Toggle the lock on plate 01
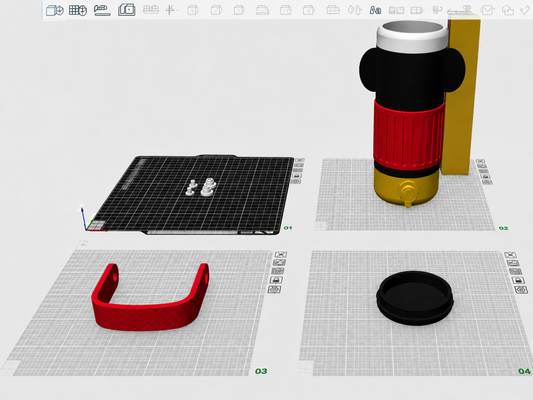 point(297,176)
